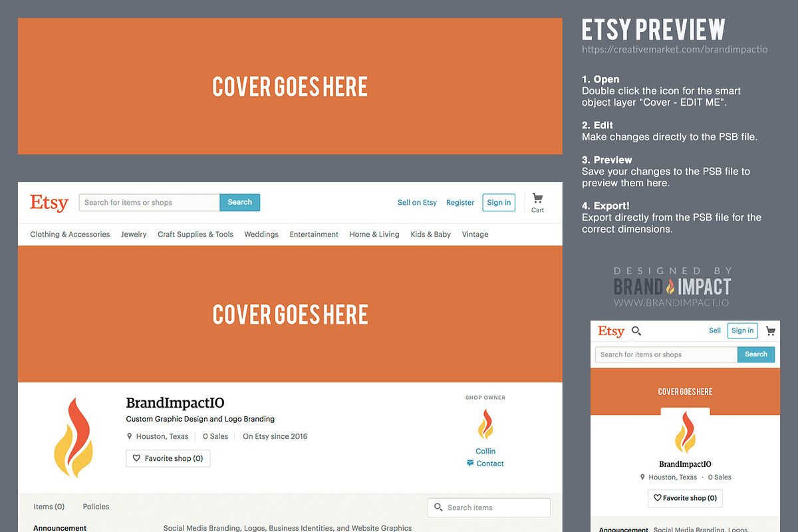
Task: Click the Brand Impact designer logo
Action: pyautogui.click(x=672, y=287)
